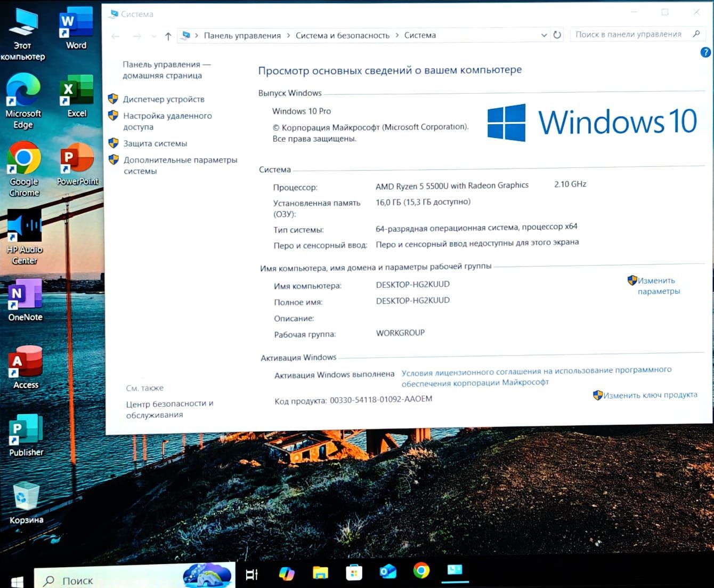Click Система и безопасность in the breadcrumb
Viewport: 714px width, 588px height.
pyautogui.click(x=343, y=36)
